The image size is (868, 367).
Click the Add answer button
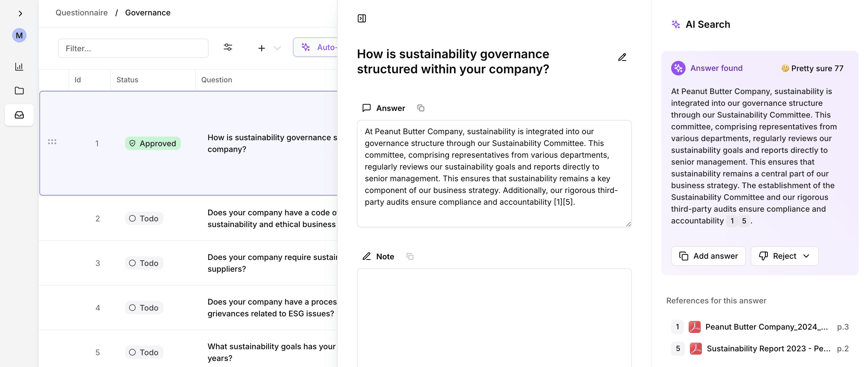708,256
